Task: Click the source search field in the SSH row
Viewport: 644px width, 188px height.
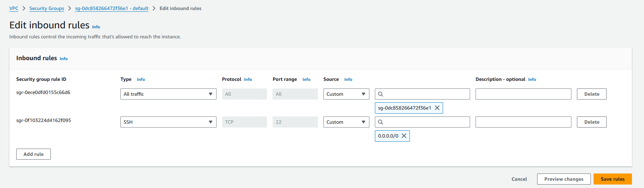Action: 422,122
